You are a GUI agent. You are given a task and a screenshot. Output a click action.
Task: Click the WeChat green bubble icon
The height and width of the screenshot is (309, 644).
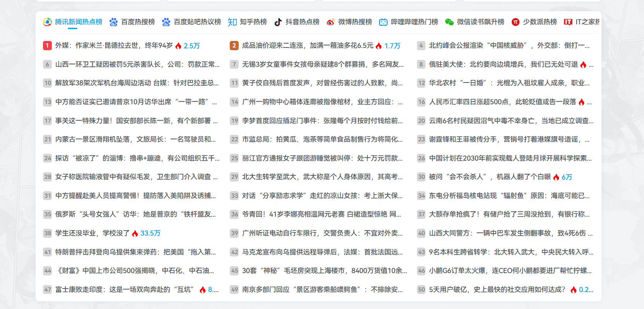pos(449,22)
